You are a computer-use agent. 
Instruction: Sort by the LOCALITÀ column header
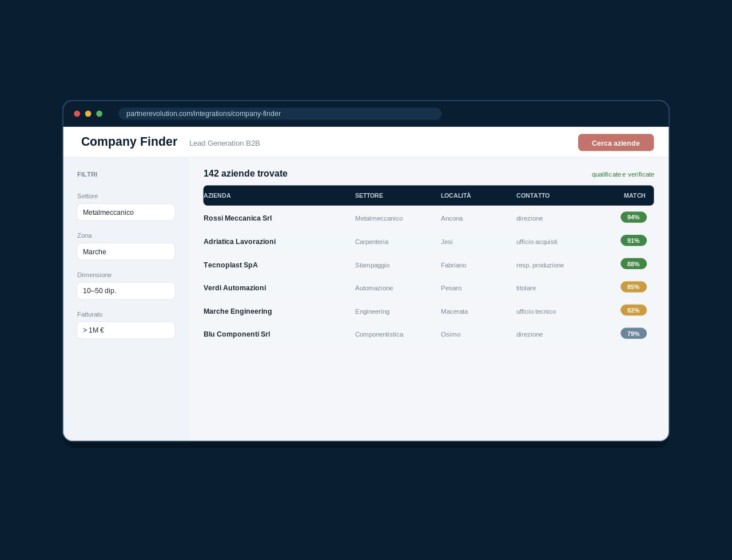click(456, 195)
